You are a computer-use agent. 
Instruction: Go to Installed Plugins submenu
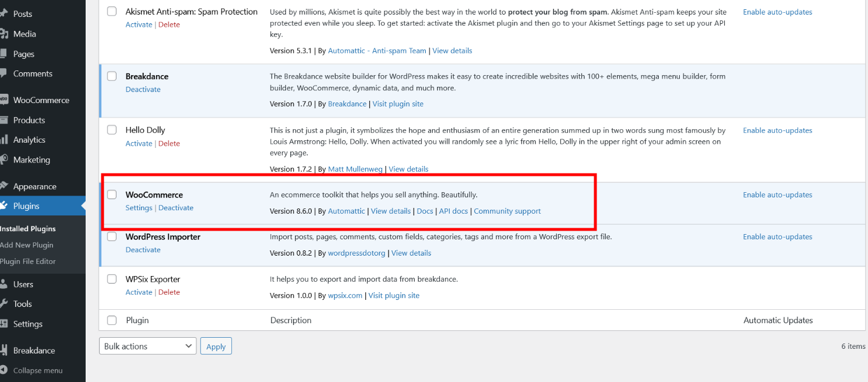point(28,228)
